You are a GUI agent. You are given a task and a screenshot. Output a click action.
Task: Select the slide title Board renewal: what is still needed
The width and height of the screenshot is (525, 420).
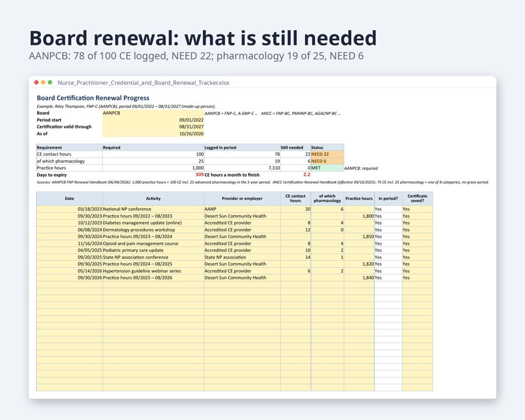(x=203, y=38)
